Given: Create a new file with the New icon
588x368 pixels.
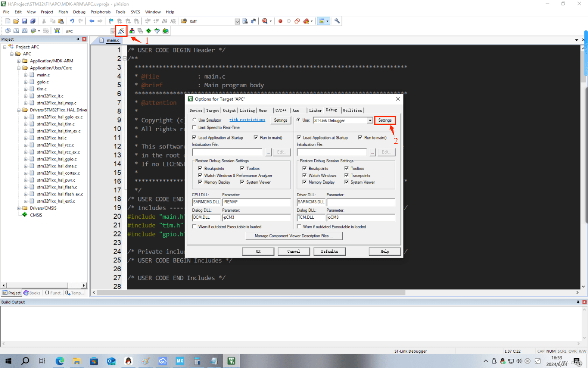Looking at the screenshot, I should tap(8, 21).
